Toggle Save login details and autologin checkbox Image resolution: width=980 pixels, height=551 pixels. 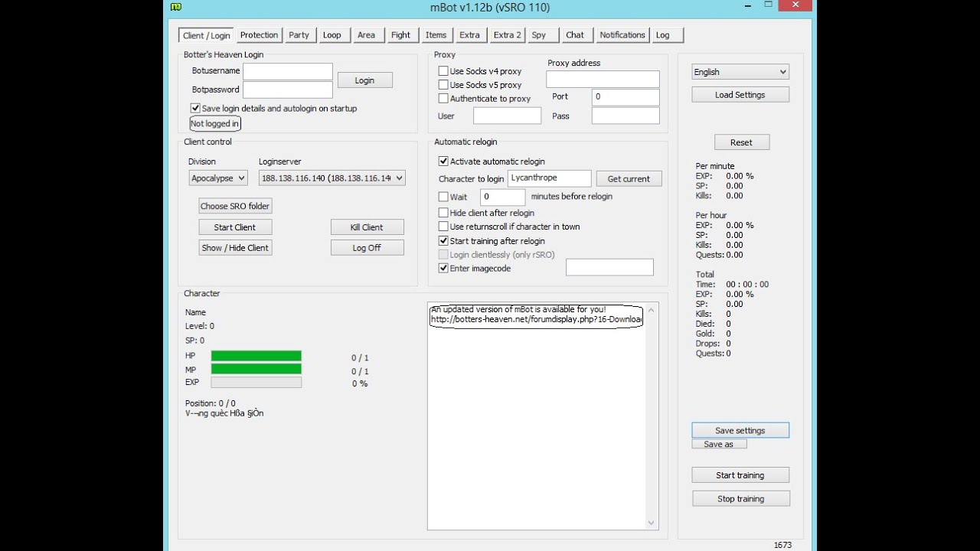point(195,109)
